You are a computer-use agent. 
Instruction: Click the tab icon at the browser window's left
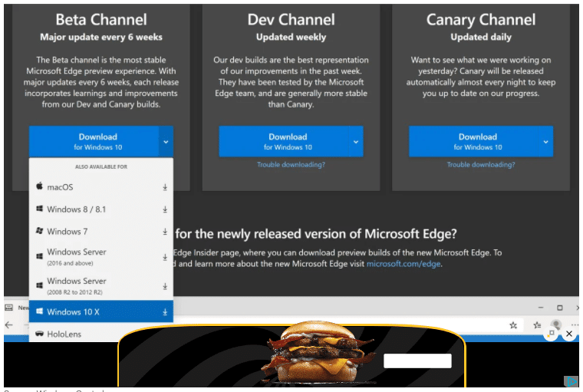coord(8,308)
